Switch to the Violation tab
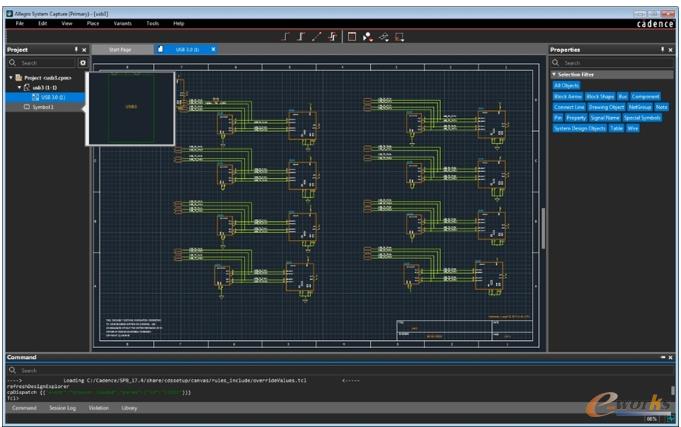The image size is (681, 427). pos(99,408)
